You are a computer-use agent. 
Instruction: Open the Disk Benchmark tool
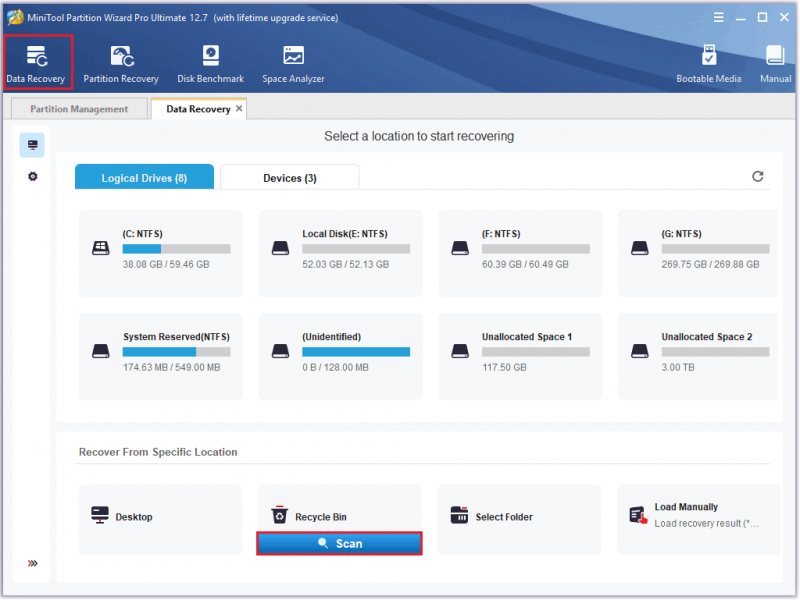[210, 63]
